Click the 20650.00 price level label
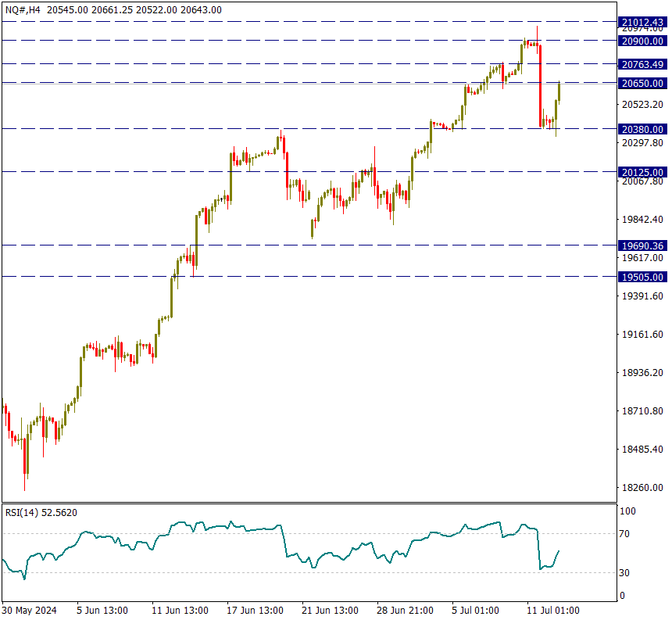 (642, 83)
